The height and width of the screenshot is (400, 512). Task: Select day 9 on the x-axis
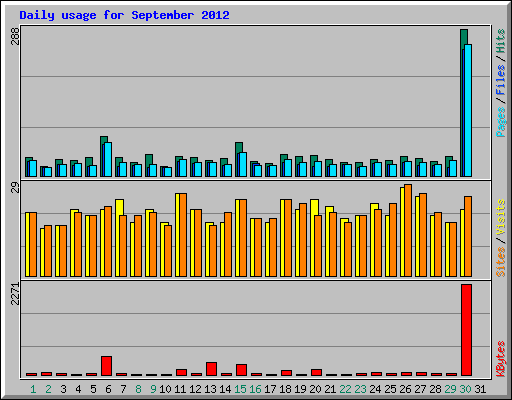click(x=153, y=389)
